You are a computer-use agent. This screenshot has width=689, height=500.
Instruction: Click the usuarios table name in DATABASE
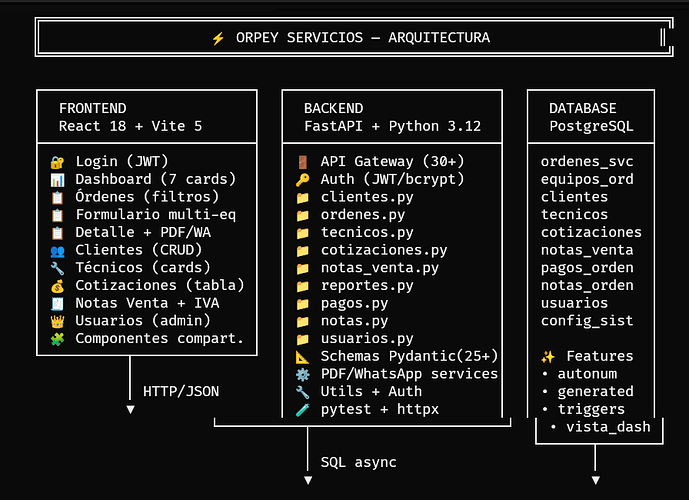pyautogui.click(x=574, y=303)
